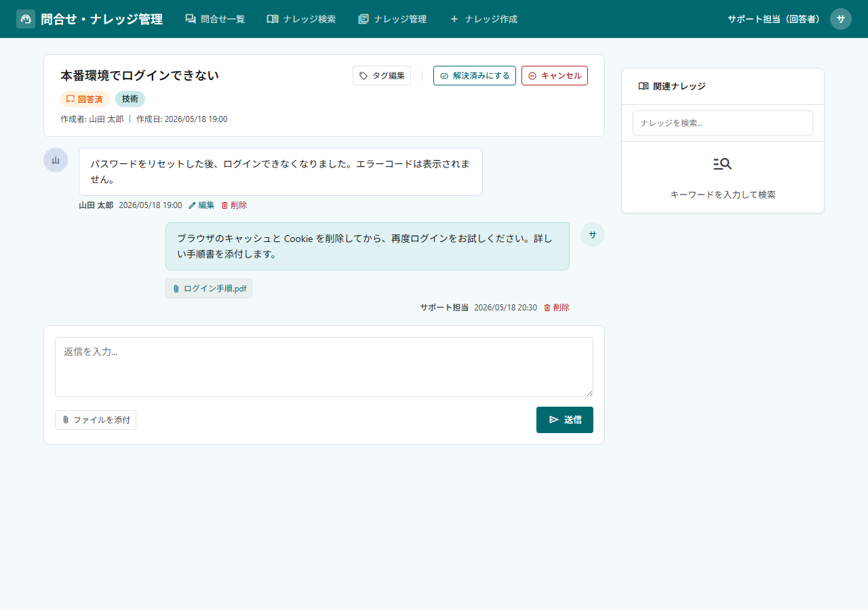
Task: Open ナレッジ検索 in the navigation
Action: pyautogui.click(x=301, y=19)
